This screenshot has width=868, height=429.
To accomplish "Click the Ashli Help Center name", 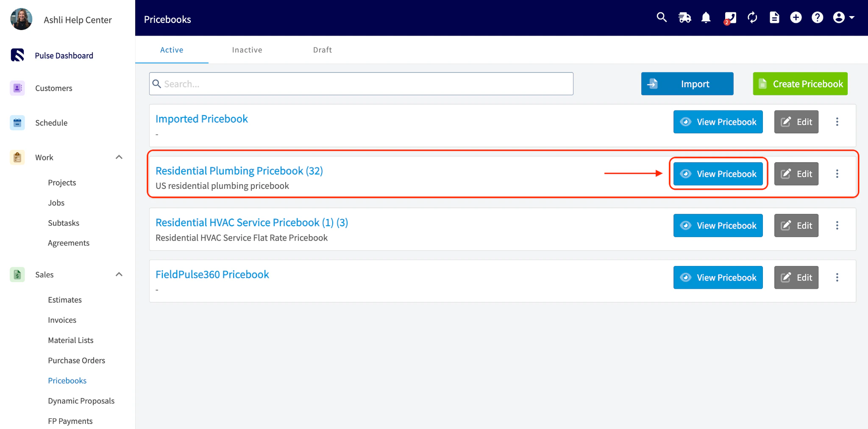I will [78, 20].
